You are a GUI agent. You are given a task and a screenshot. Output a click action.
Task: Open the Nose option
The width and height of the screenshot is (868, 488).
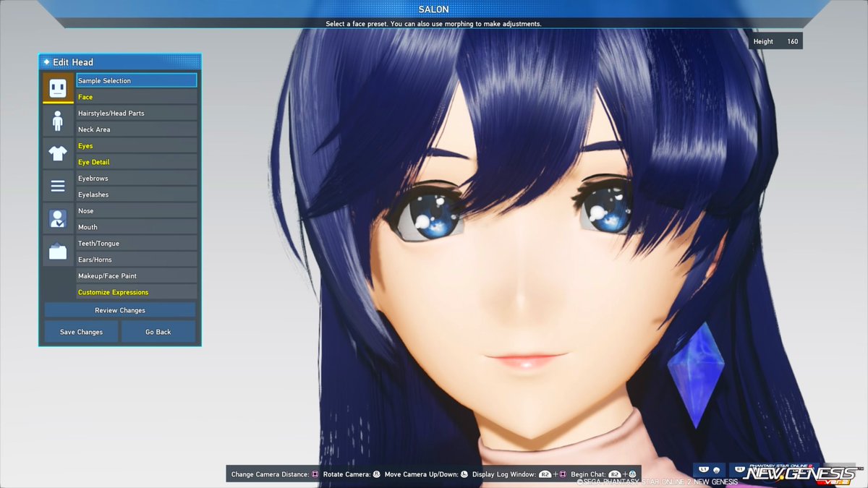click(137, 210)
